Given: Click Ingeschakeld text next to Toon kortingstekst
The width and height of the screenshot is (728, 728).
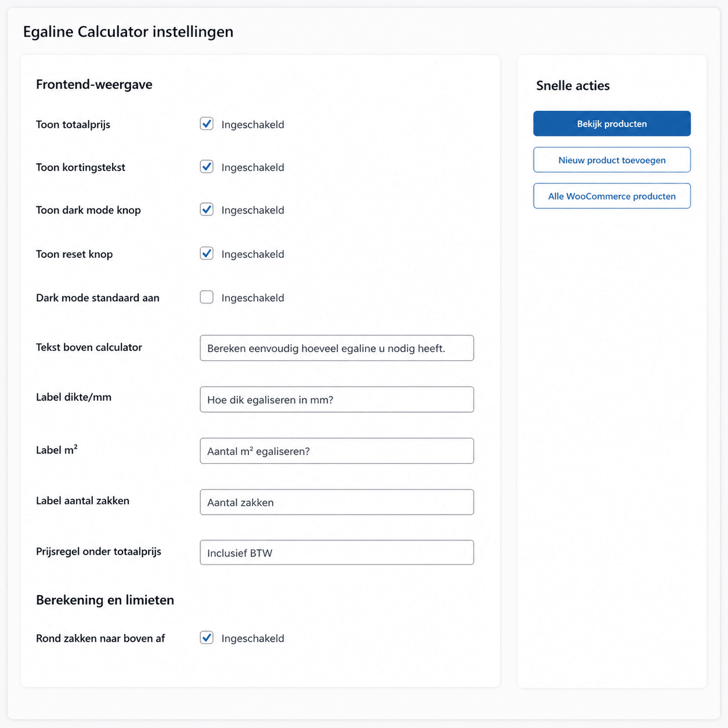Looking at the screenshot, I should tap(253, 167).
